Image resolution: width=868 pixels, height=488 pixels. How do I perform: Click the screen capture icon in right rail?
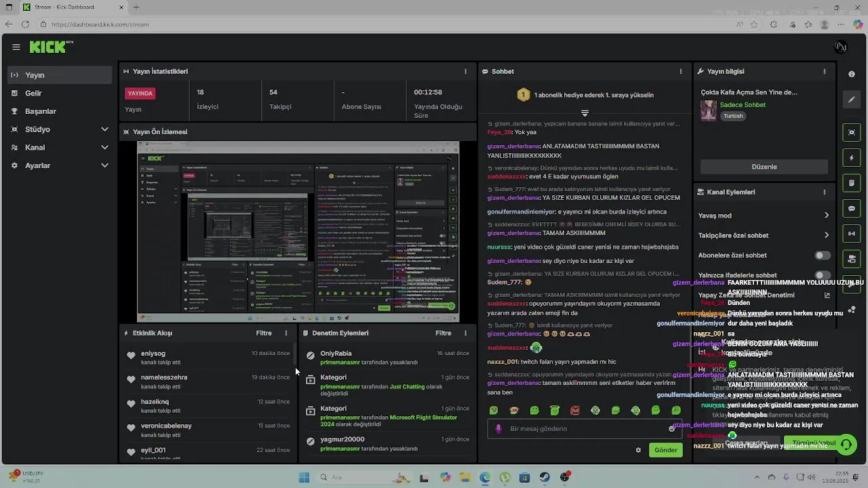click(x=852, y=132)
